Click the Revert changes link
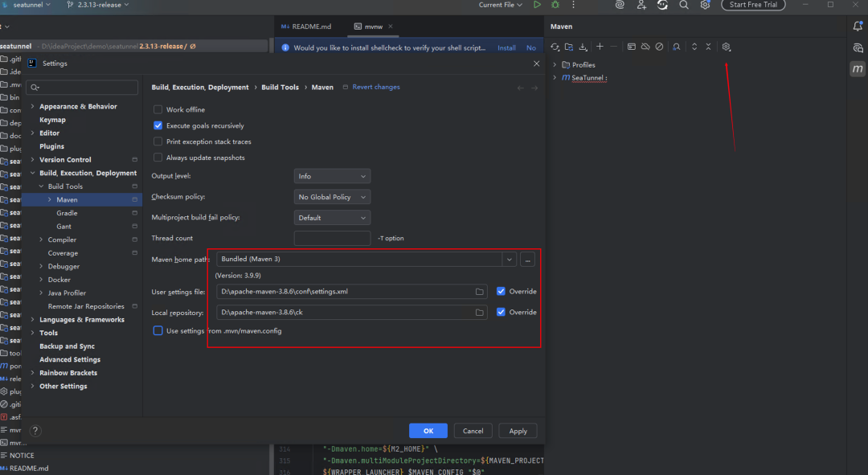This screenshot has width=868, height=475. 376,87
